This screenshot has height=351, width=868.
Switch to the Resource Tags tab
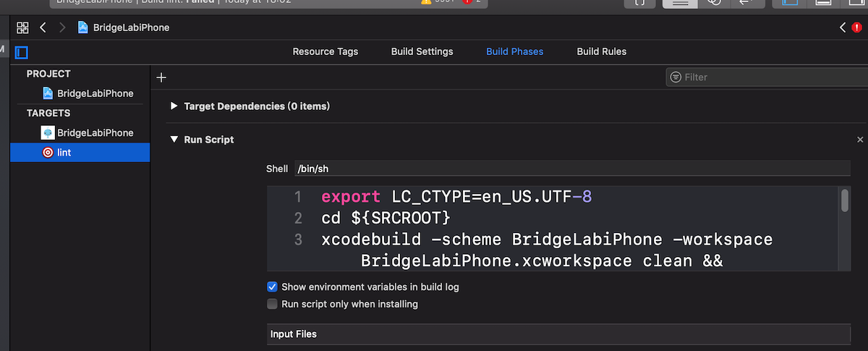pyautogui.click(x=325, y=51)
